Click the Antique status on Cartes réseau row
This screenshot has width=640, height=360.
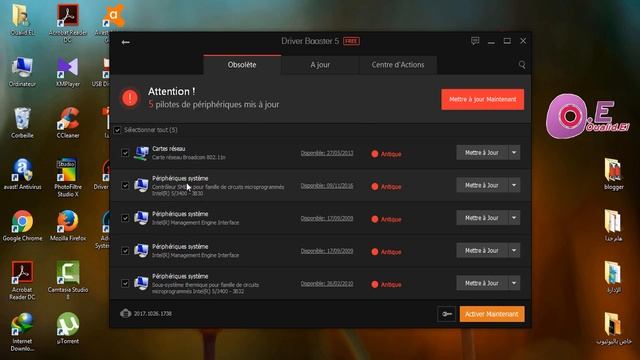[x=386, y=154]
